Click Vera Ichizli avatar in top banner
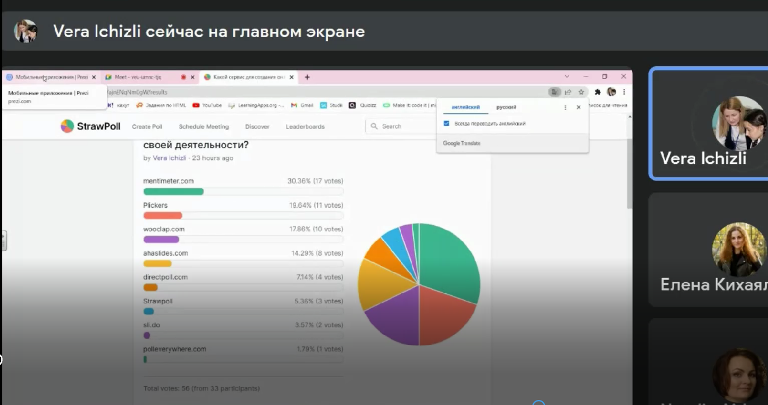The image size is (768, 405). pyautogui.click(x=25, y=31)
